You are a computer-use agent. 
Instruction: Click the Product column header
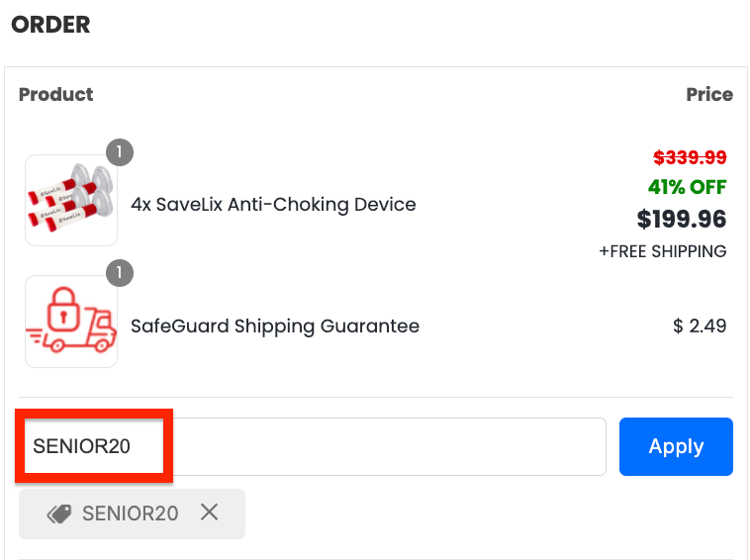(55, 95)
